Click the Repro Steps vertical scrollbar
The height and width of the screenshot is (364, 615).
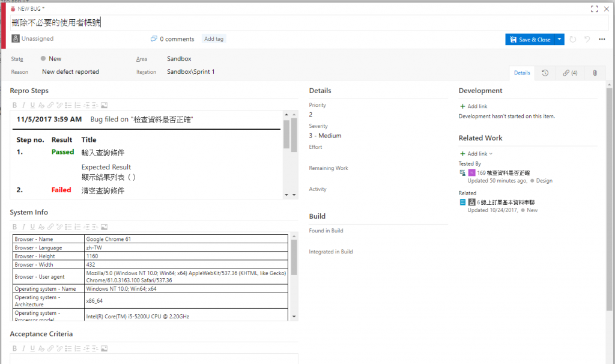[x=286, y=135]
